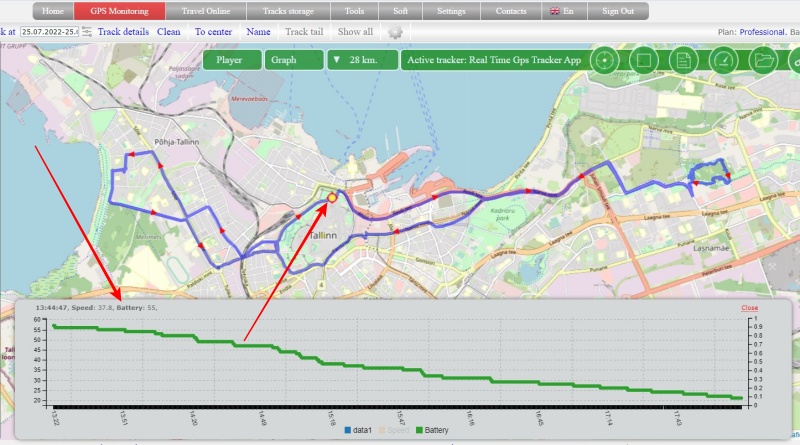Open the En language selector

(562, 11)
